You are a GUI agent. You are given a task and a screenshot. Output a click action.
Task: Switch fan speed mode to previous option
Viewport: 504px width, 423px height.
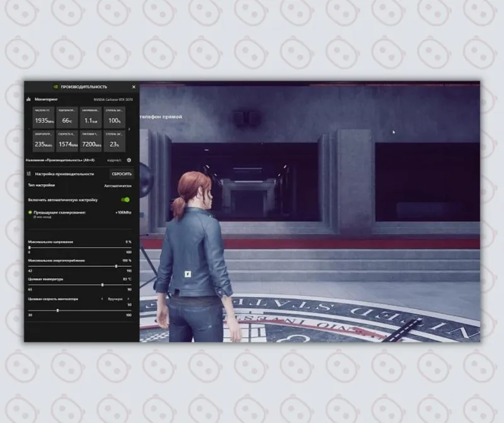pos(102,299)
